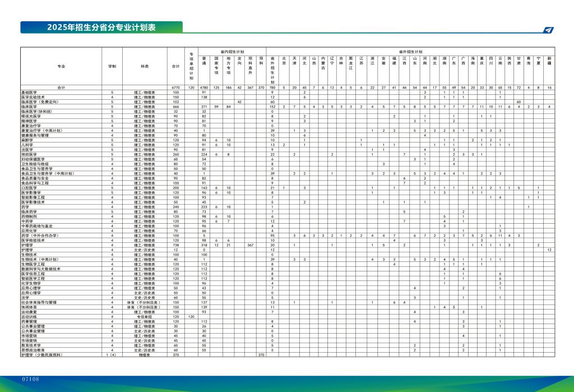This screenshot has height=392, width=574.
Task: Select the 学制 column header
Action: pyautogui.click(x=112, y=66)
